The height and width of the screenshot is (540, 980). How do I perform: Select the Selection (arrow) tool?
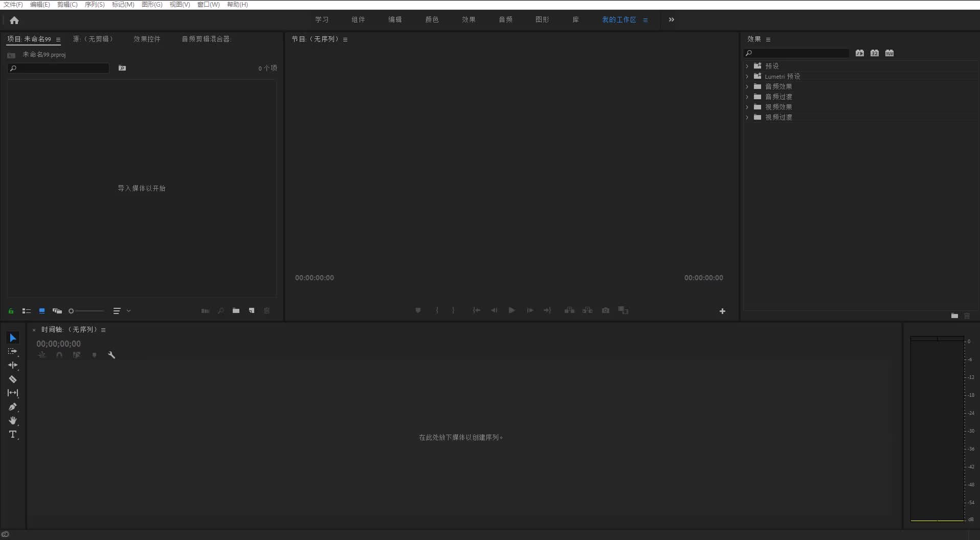tap(13, 338)
